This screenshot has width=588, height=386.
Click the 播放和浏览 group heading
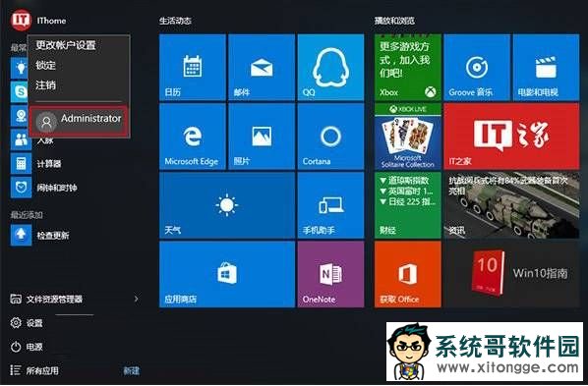[394, 21]
